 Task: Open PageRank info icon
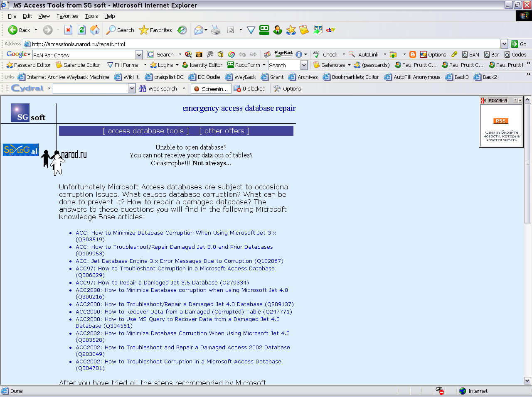(299, 54)
